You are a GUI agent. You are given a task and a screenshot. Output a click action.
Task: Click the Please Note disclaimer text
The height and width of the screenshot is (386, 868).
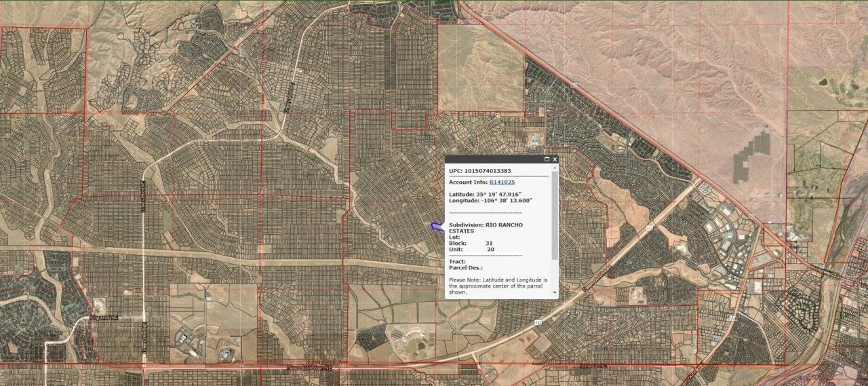498,286
